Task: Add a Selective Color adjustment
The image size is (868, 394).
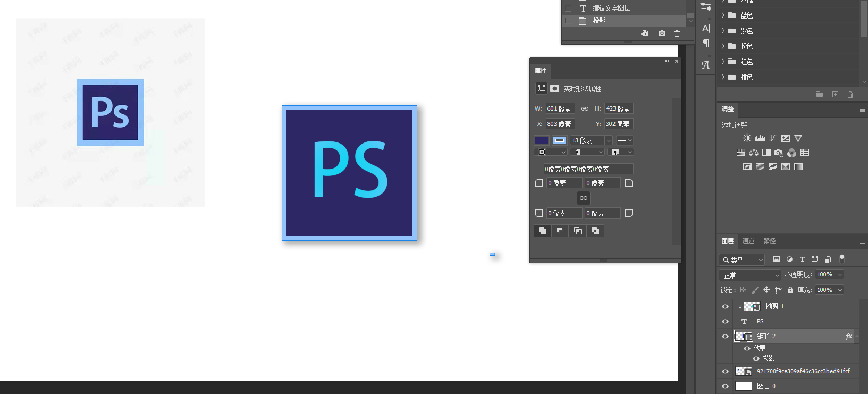Action: click(786, 167)
